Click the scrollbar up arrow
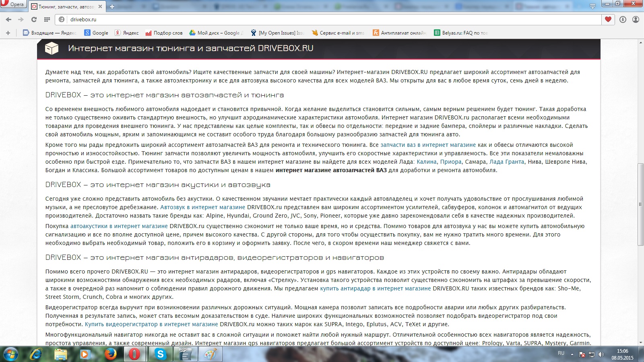The height and width of the screenshot is (362, 644). pos(640,42)
